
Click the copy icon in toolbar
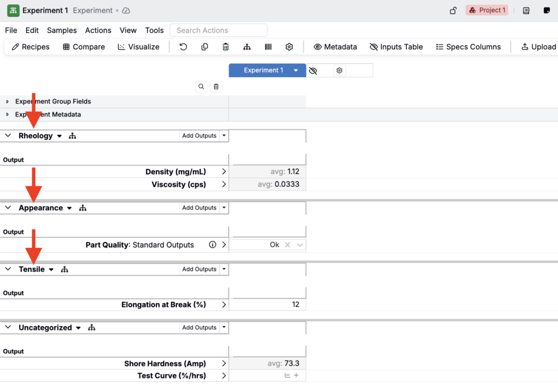click(204, 47)
